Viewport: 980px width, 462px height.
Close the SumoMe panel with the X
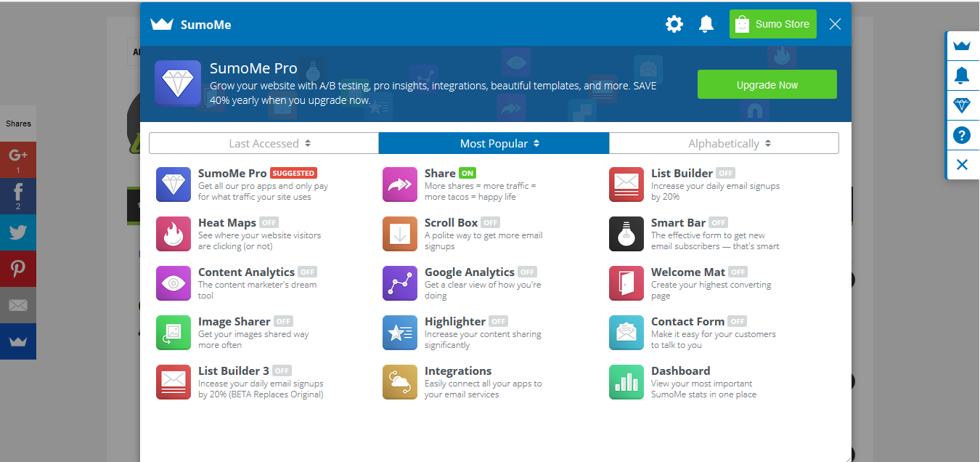pos(835,24)
